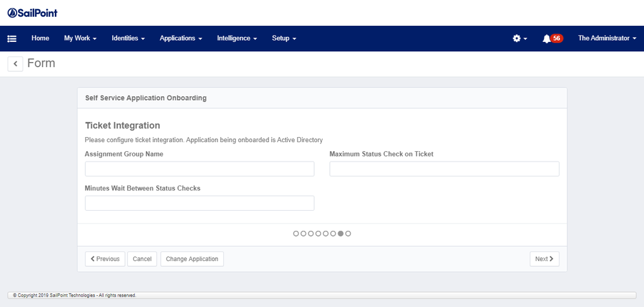Open the notifications bell with 56 alerts

(x=552, y=39)
